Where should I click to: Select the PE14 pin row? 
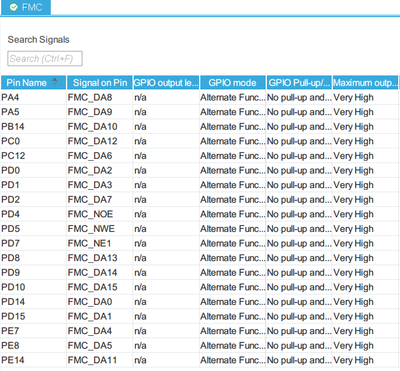click(x=199, y=360)
